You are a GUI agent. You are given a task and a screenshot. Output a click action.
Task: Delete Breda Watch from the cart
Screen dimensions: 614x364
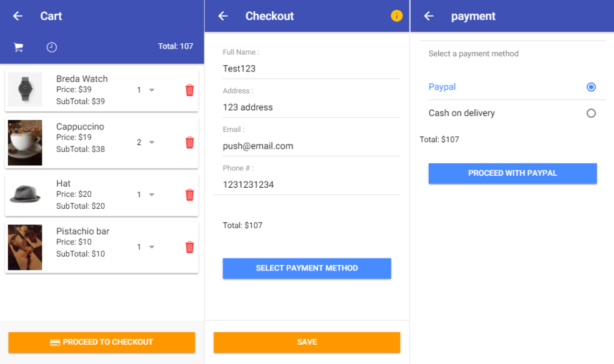click(x=189, y=90)
